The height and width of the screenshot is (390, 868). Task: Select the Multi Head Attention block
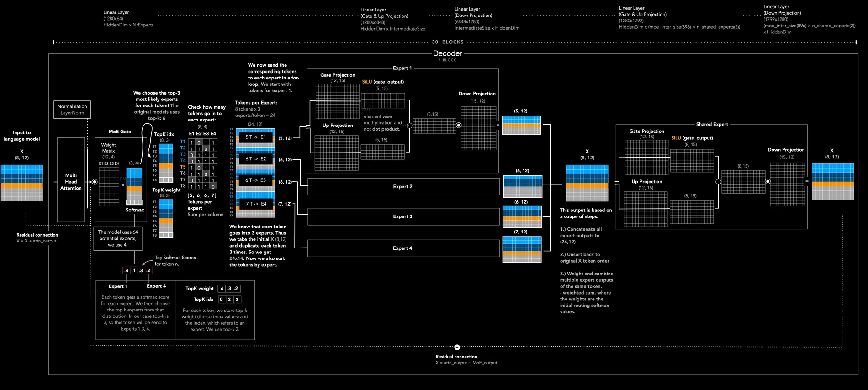point(71,180)
